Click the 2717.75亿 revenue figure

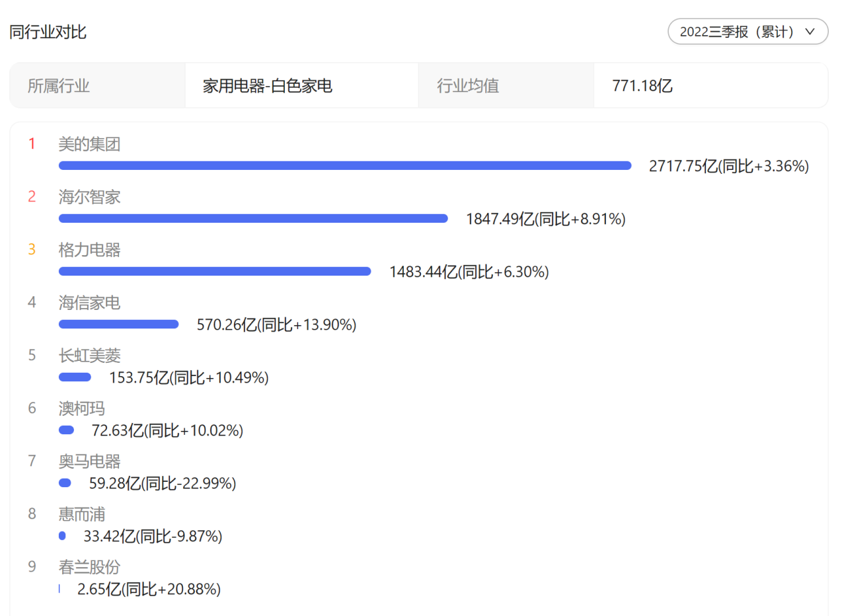(x=683, y=167)
